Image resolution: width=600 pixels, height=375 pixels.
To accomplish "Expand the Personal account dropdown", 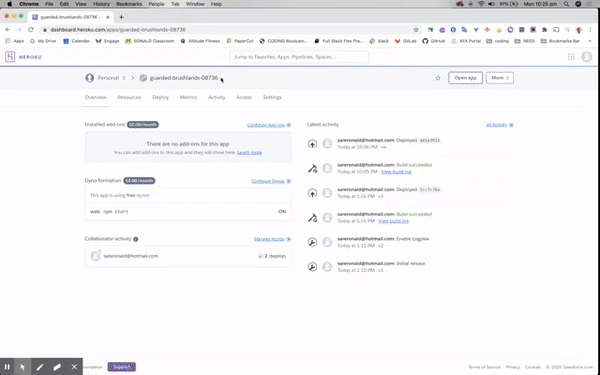I will pos(106,78).
